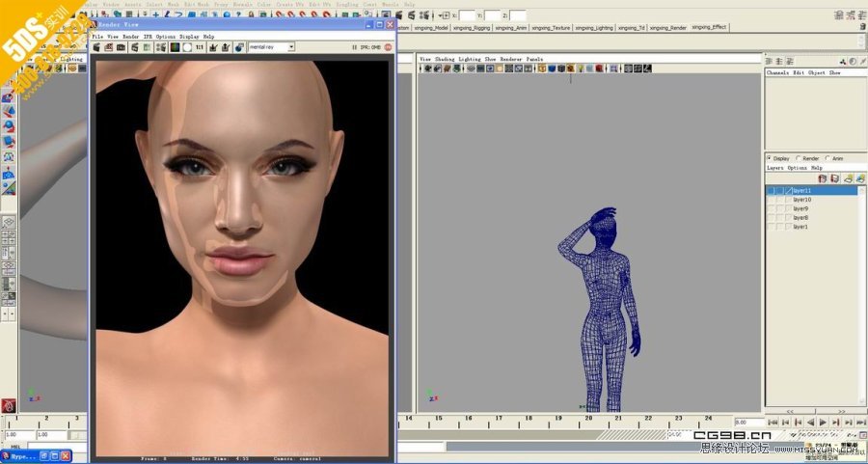Select the Display radio button
The image size is (868, 464).
pyautogui.click(x=769, y=158)
